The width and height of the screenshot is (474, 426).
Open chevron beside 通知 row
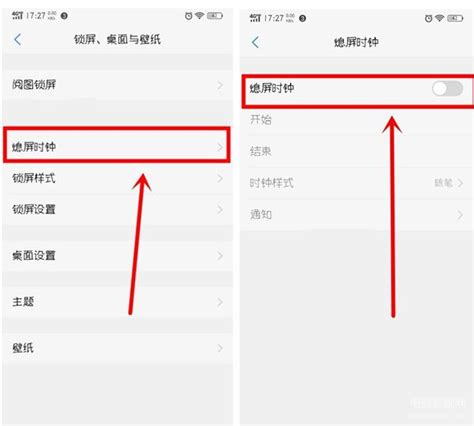pos(460,215)
